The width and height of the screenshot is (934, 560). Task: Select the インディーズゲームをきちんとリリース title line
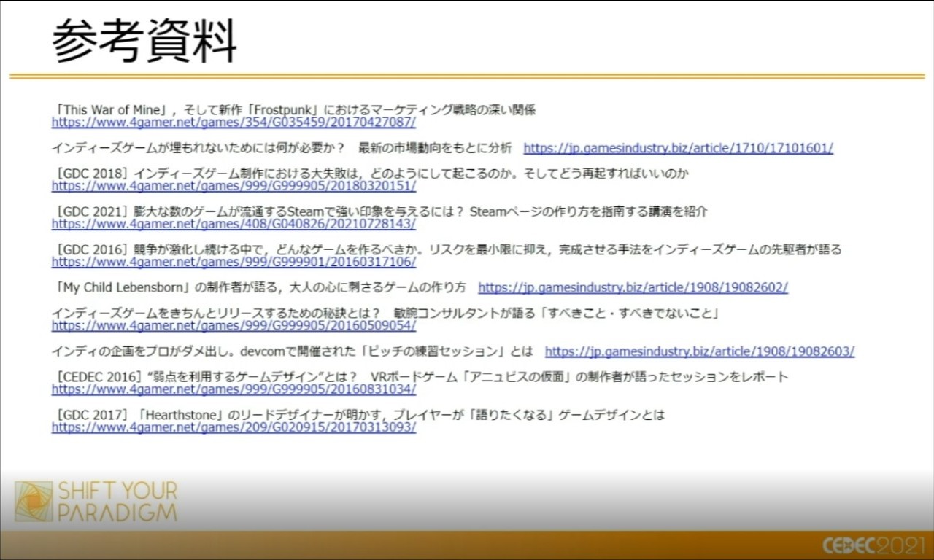tap(387, 313)
